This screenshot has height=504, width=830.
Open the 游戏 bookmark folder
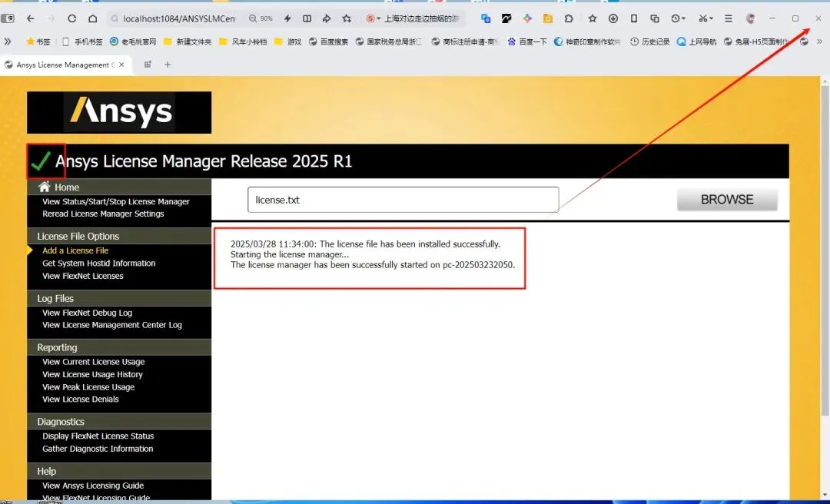click(288, 41)
